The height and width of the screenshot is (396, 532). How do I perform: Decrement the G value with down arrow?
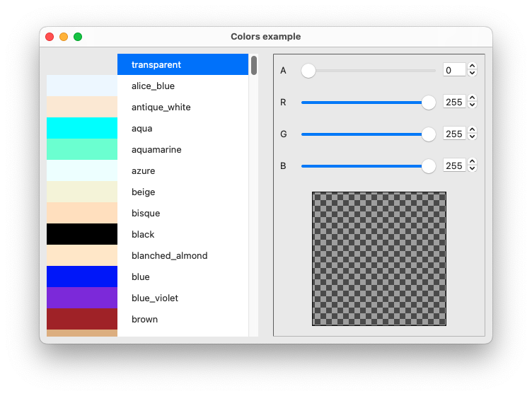click(473, 137)
